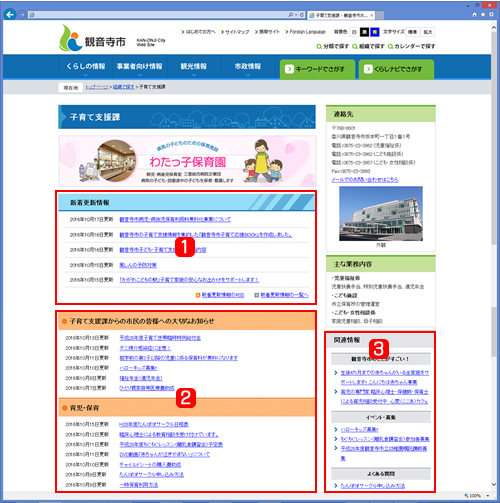500x503 pixels.
Task: Open 分類で探す with the magnifier icon
Action: 332,46
